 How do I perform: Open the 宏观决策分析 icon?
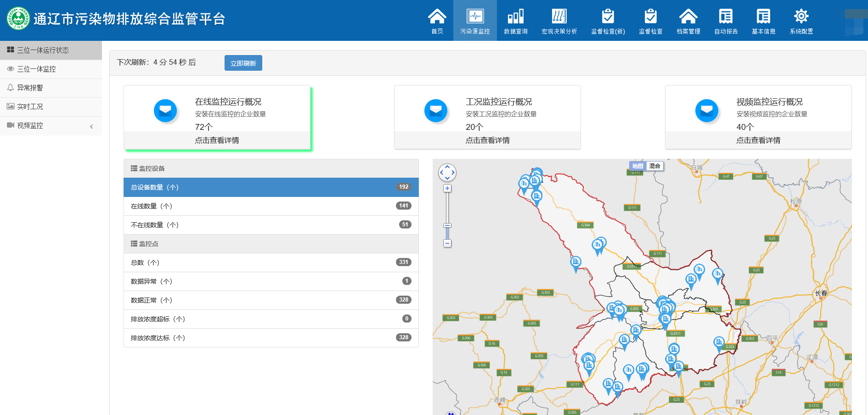559,21
